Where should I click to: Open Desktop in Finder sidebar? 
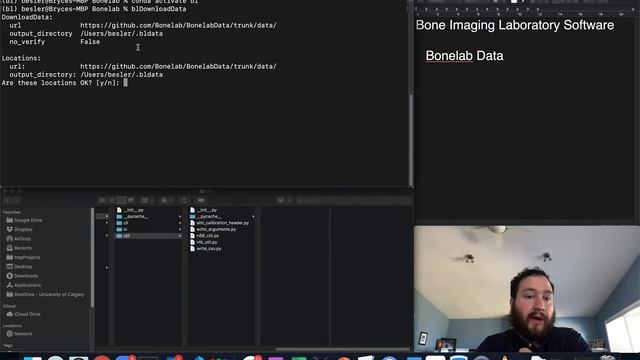19,267
